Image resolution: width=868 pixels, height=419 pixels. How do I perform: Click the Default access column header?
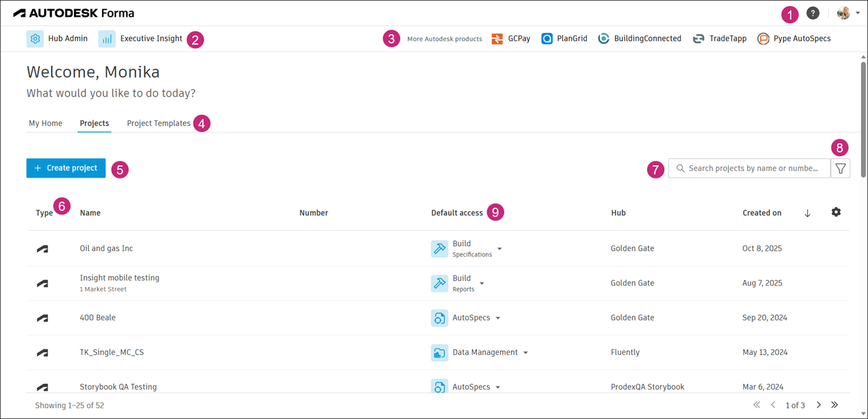tap(457, 213)
